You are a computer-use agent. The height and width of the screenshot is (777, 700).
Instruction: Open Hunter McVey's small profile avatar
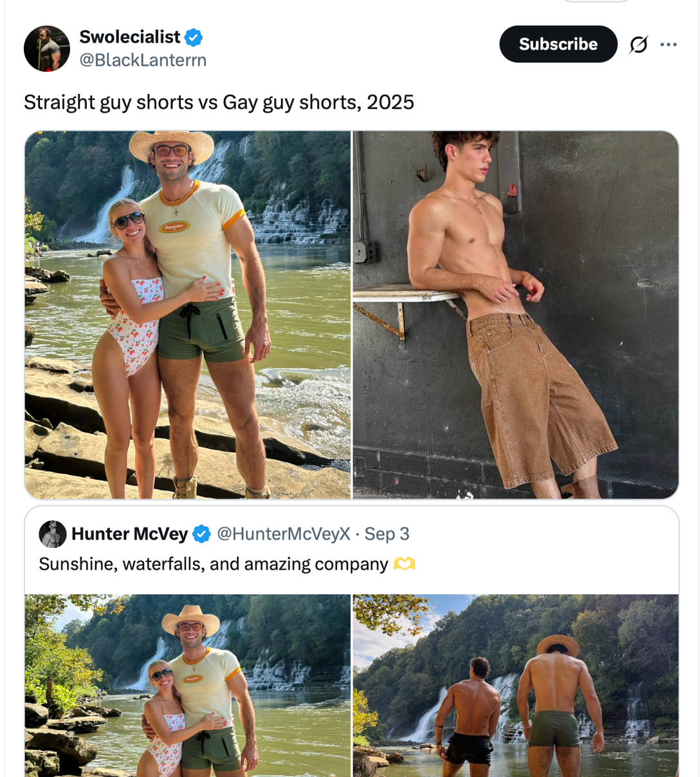pos(53,534)
